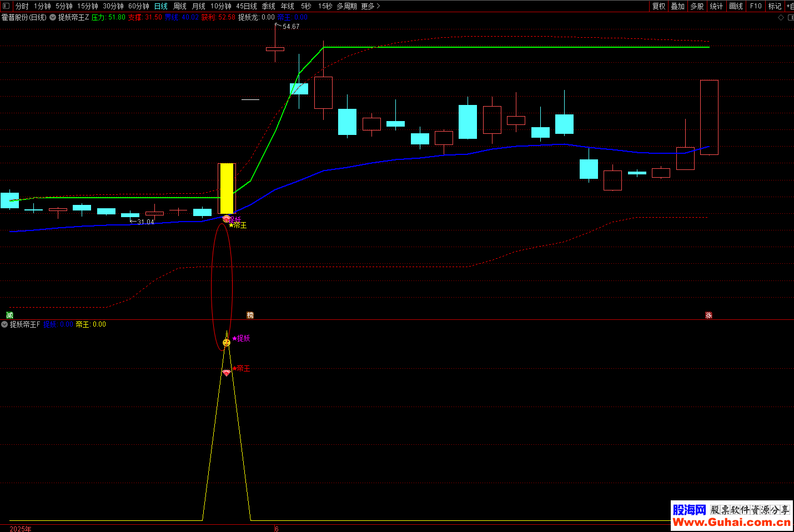
Task: Click the 多股 multi-stock button
Action: click(x=697, y=6)
